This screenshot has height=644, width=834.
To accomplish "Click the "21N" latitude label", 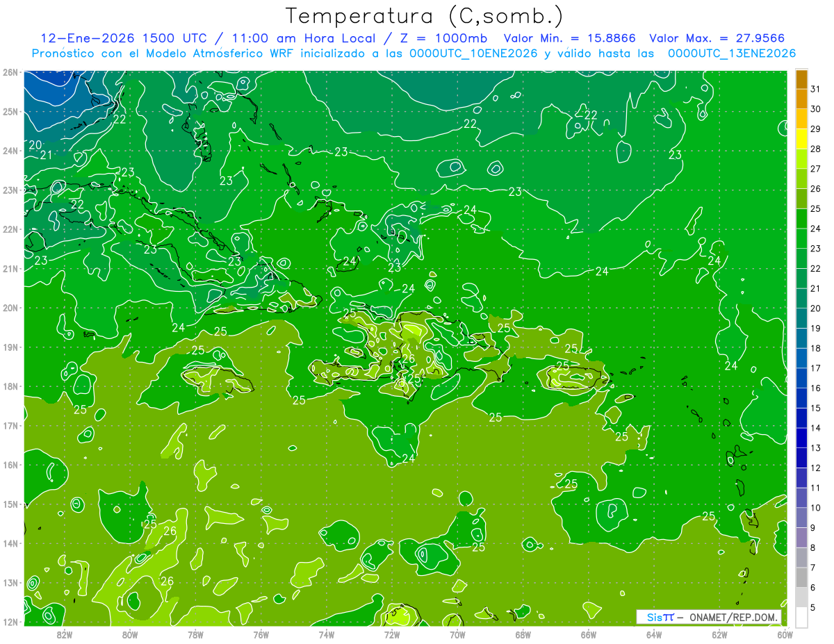I will 10,269.
